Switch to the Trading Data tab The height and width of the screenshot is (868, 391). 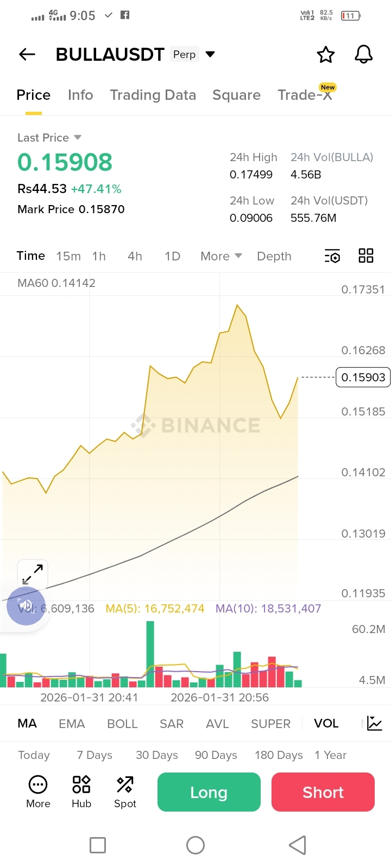point(153,95)
